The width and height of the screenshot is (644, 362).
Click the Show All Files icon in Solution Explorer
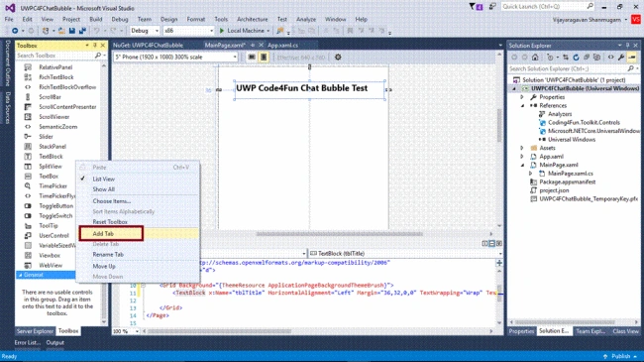596,58
